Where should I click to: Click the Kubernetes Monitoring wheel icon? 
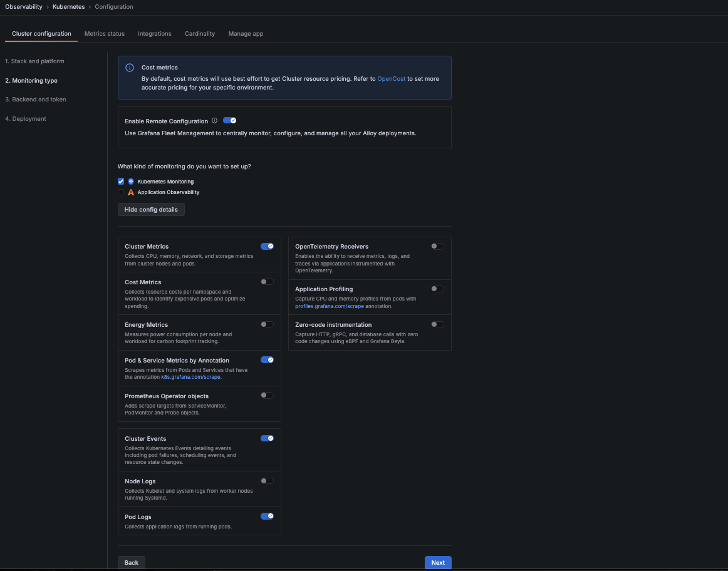pos(131,182)
